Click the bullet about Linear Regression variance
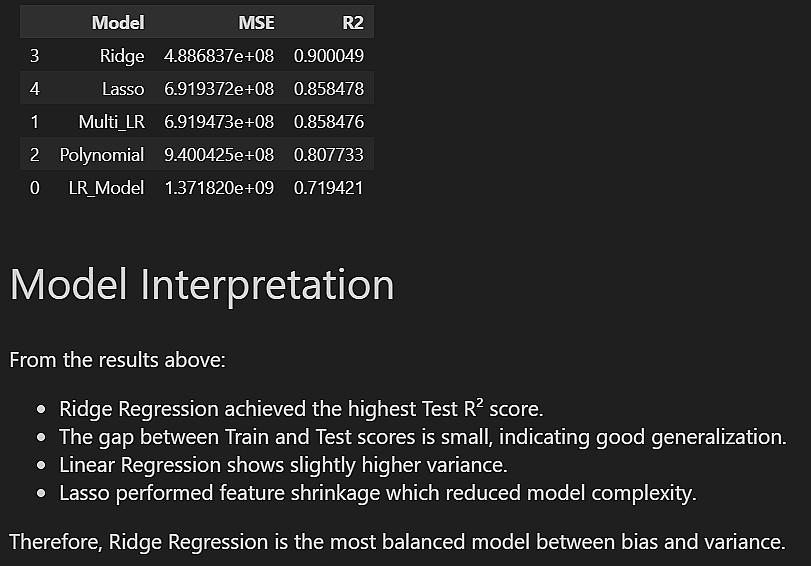The height and width of the screenshot is (566, 811). [283, 465]
